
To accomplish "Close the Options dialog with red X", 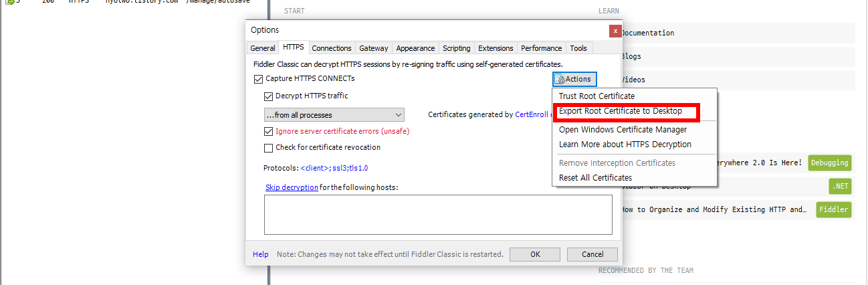I will [x=615, y=31].
